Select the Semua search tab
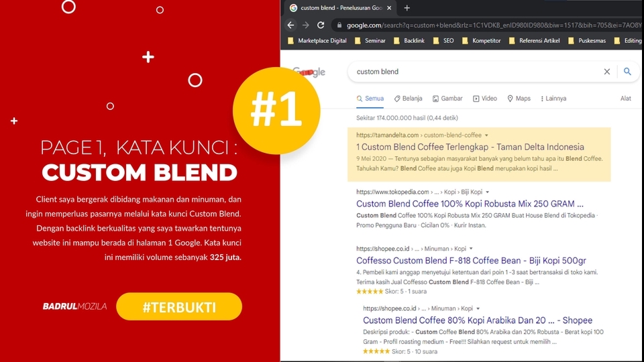644x362 pixels. (370, 99)
